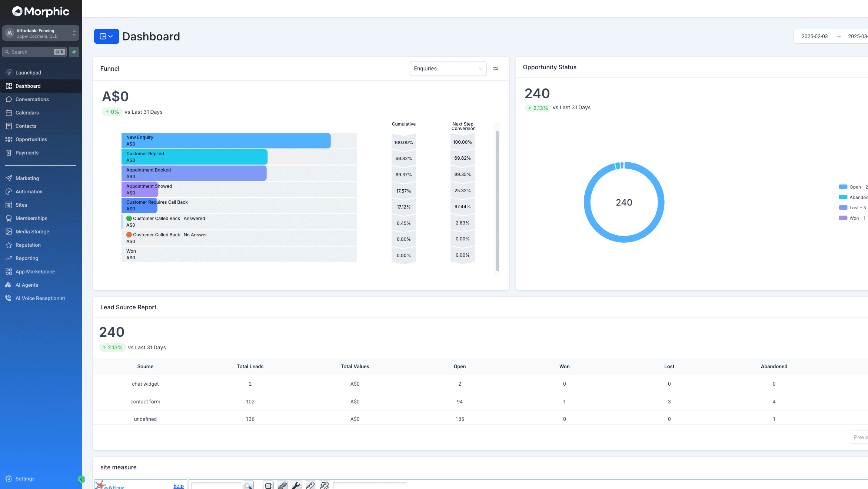The image size is (868, 489).
Task: Click the Funnel panel vertical scrollbar
Action: pos(497,200)
